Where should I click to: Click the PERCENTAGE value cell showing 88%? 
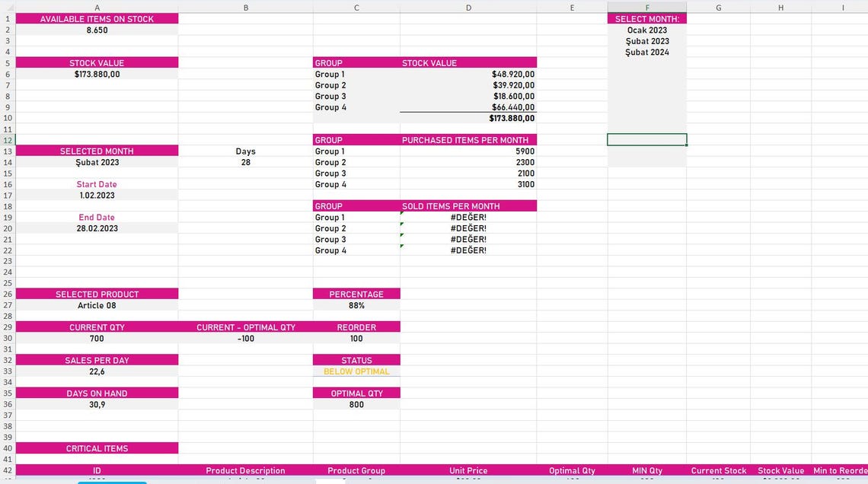click(356, 305)
